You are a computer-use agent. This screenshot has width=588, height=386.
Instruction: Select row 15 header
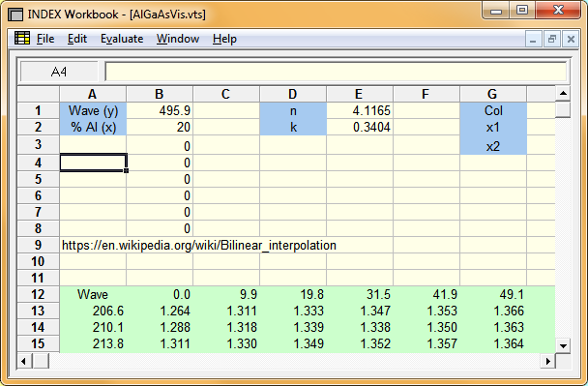[x=39, y=344]
